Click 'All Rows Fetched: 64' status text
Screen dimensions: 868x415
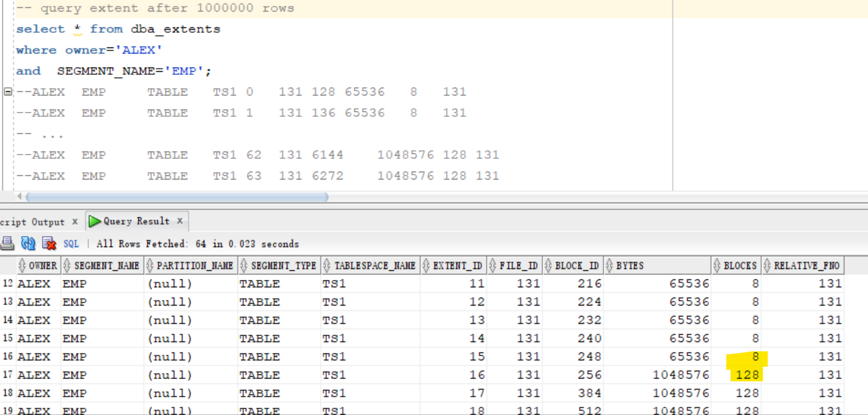[198, 244]
